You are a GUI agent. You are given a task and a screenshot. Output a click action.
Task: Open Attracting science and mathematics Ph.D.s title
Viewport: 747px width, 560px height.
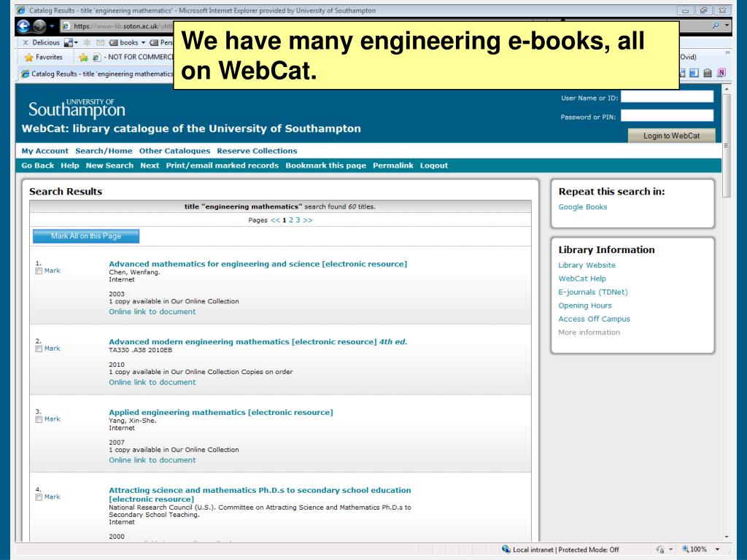click(260, 494)
